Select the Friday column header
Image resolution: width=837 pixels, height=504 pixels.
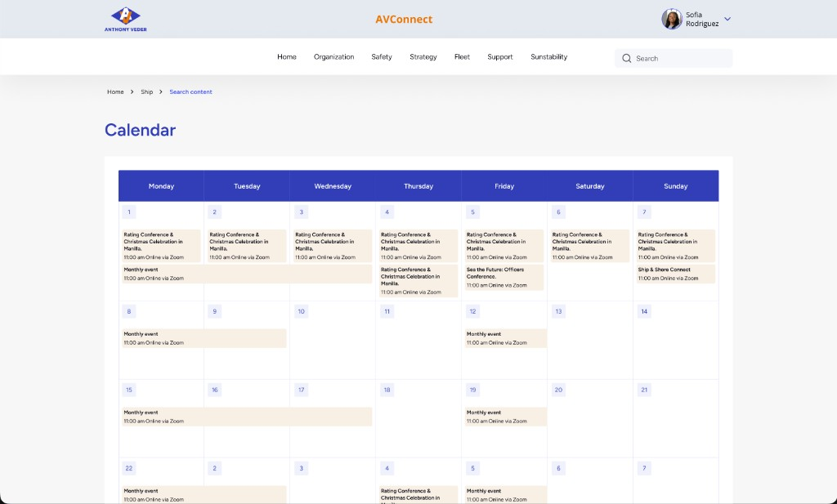pos(504,186)
